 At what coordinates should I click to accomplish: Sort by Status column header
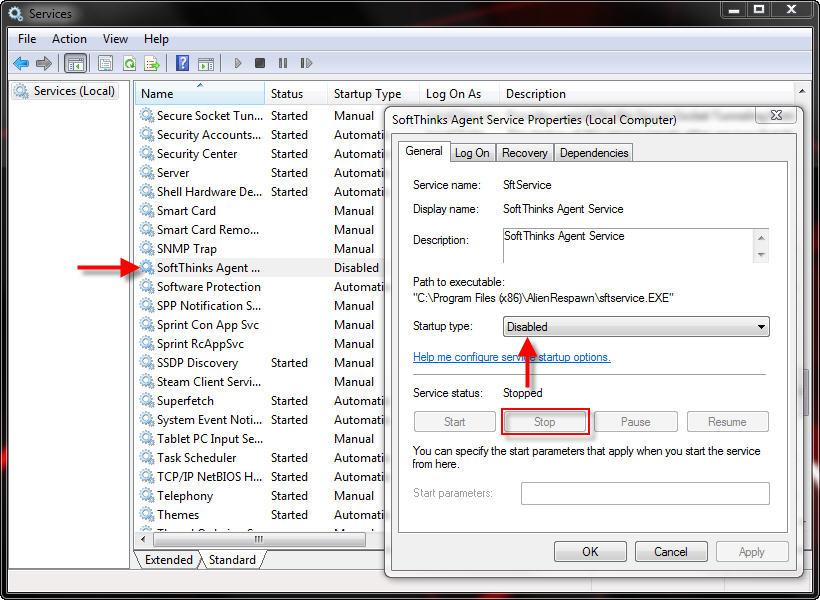click(x=296, y=94)
